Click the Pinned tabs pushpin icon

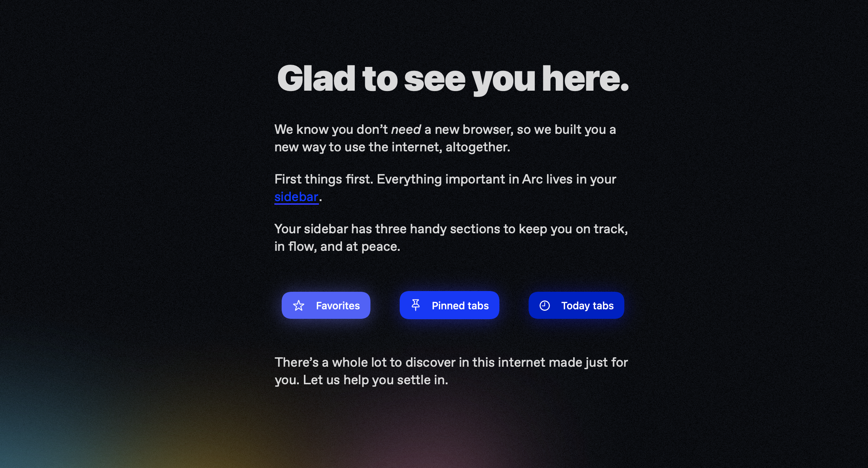416,305
